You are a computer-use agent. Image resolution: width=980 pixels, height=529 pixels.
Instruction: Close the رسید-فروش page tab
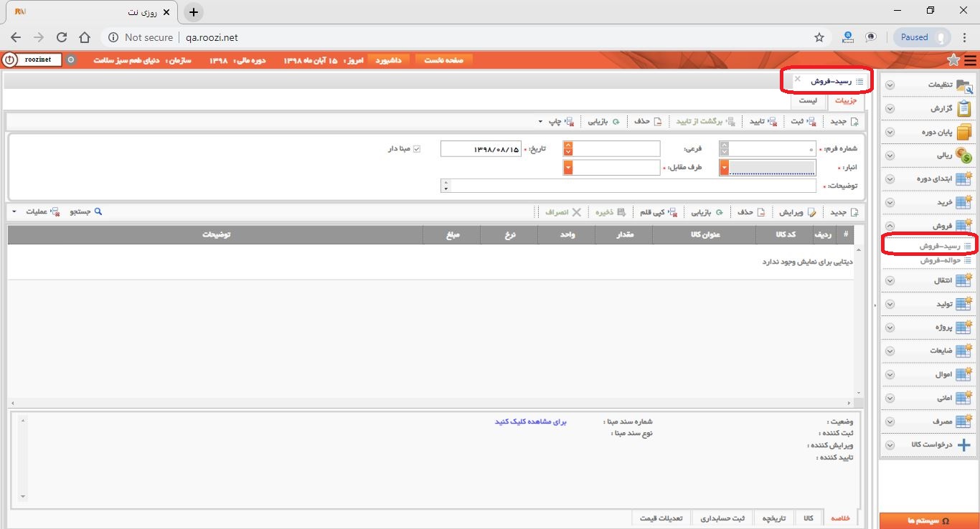click(x=798, y=79)
